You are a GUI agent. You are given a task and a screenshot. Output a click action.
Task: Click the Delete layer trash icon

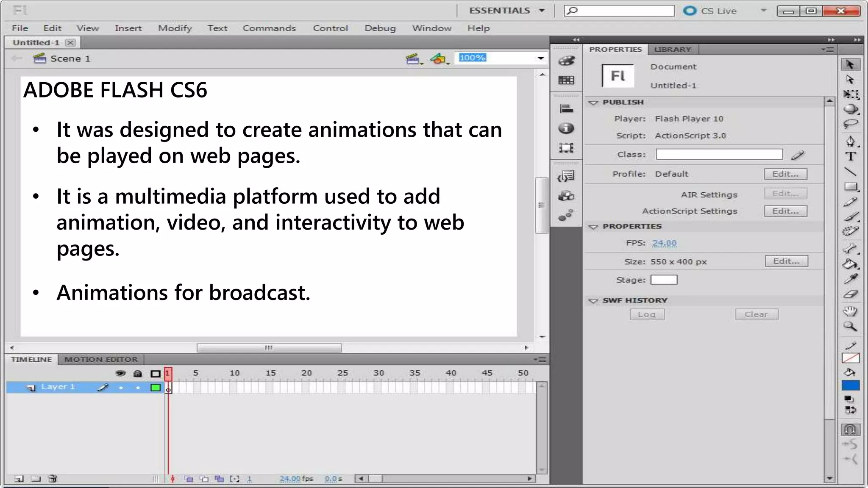53,479
